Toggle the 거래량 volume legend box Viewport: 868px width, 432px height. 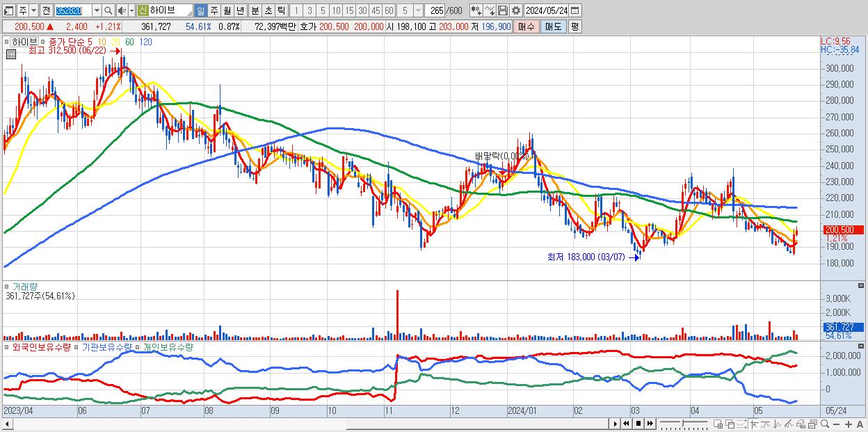pos(8,286)
